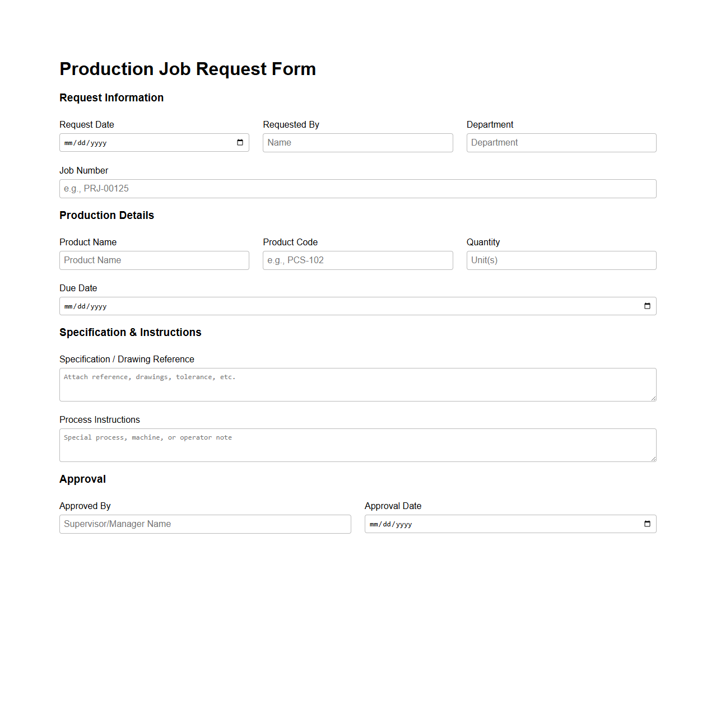
Task: Click the Specification textarea resize grip
Action: (653, 398)
